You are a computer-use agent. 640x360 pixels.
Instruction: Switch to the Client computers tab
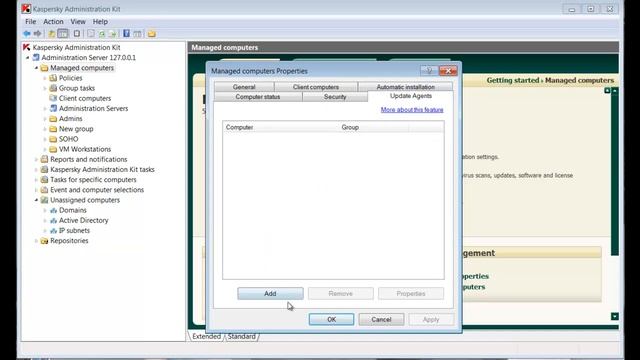(316, 87)
